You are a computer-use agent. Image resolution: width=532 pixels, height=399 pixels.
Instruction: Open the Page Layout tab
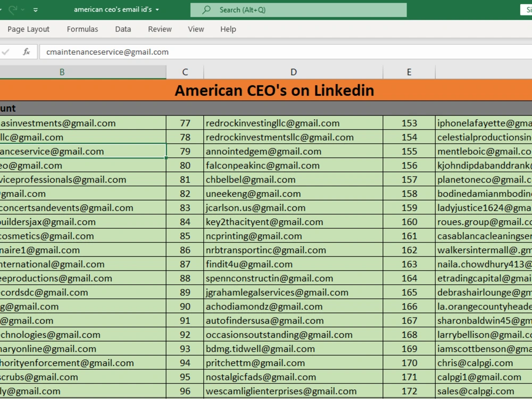(x=29, y=29)
